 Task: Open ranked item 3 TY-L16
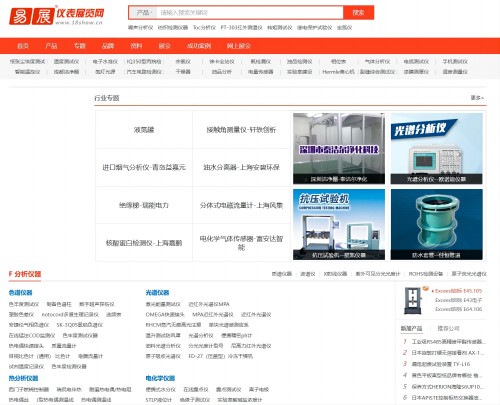pos(441,364)
